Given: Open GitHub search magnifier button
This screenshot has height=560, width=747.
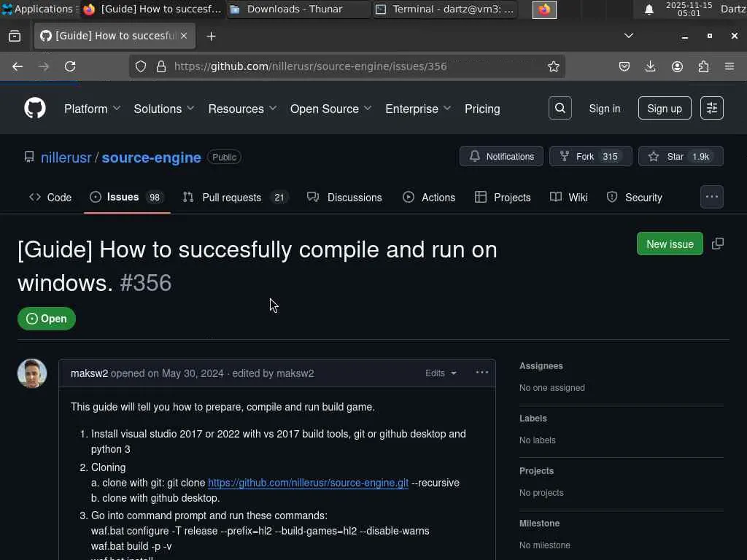Looking at the screenshot, I should 560,108.
